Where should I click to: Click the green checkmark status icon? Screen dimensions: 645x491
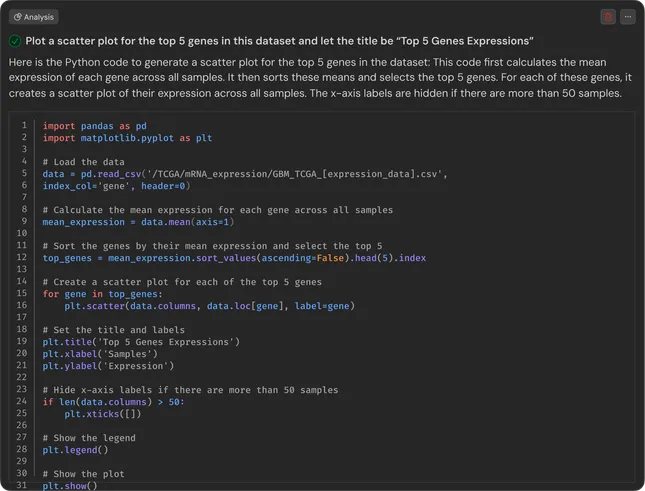click(x=15, y=41)
